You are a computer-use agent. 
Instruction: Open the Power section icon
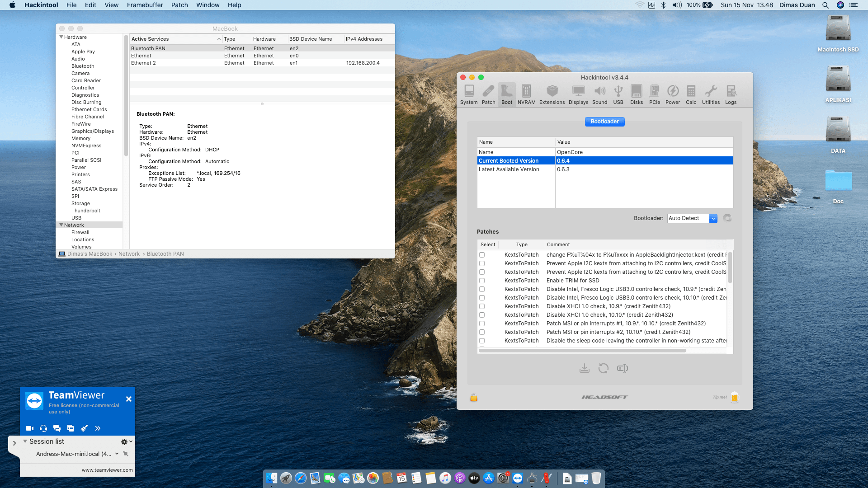point(673,95)
